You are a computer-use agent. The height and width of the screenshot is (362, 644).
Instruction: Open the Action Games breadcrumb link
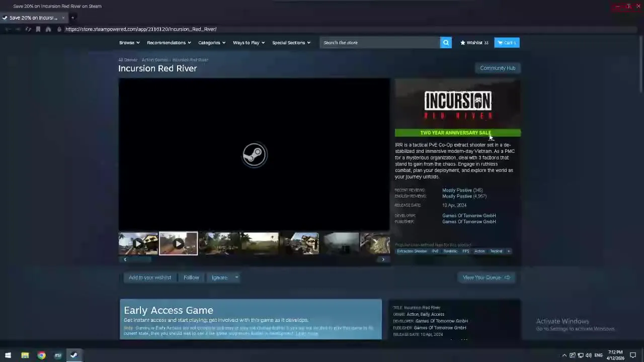pyautogui.click(x=154, y=60)
